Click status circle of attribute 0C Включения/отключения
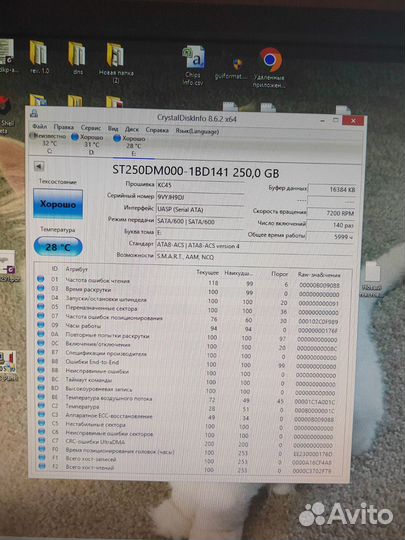This screenshot has width=405, height=540. [41, 343]
